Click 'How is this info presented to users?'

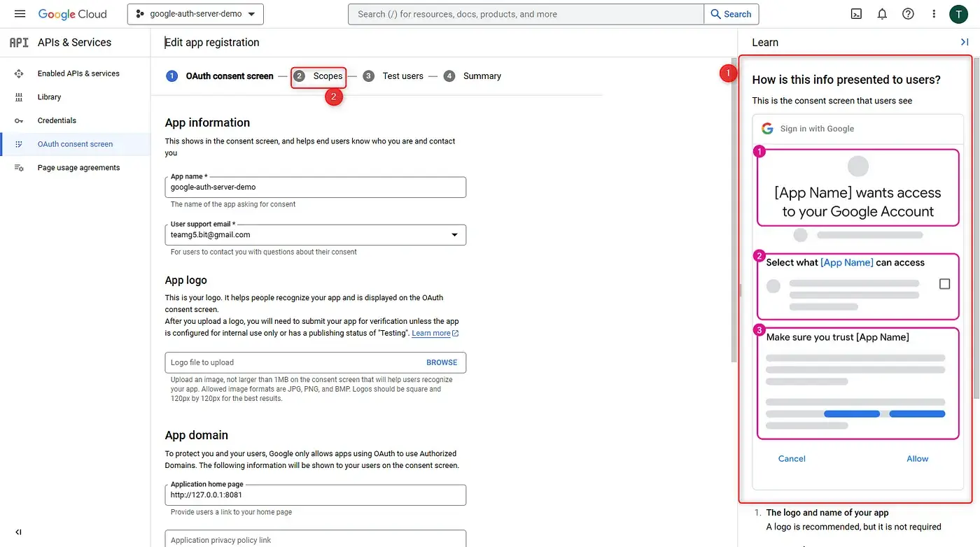pyautogui.click(x=846, y=80)
